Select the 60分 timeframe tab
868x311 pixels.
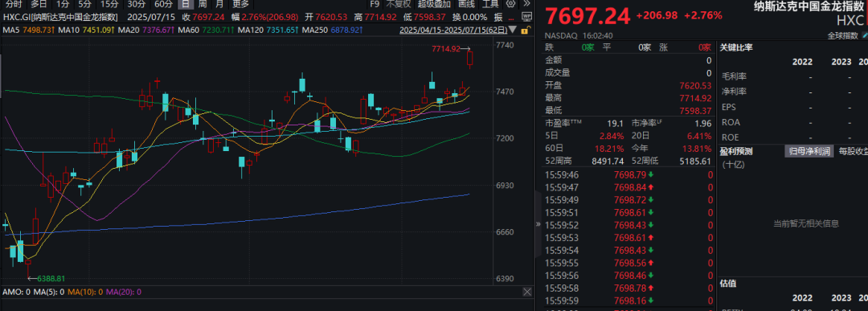tap(163, 3)
